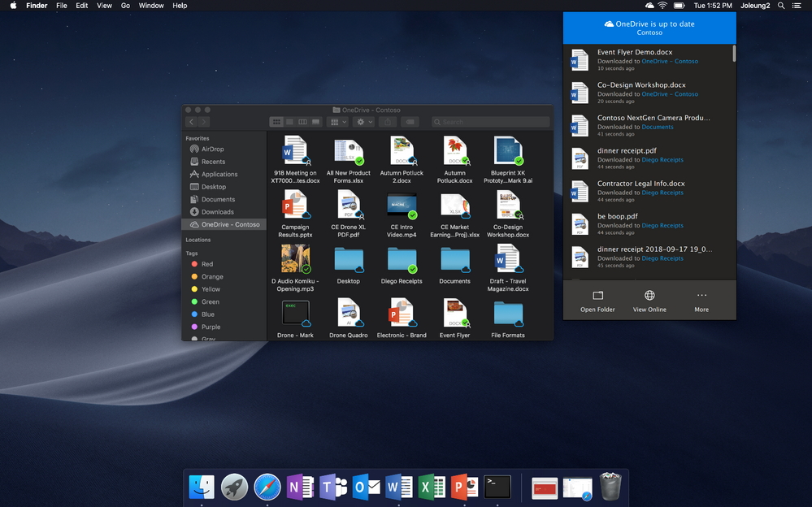Viewport: 812px width, 507px height.
Task: Switch to list view in Finder
Action: 289,121
